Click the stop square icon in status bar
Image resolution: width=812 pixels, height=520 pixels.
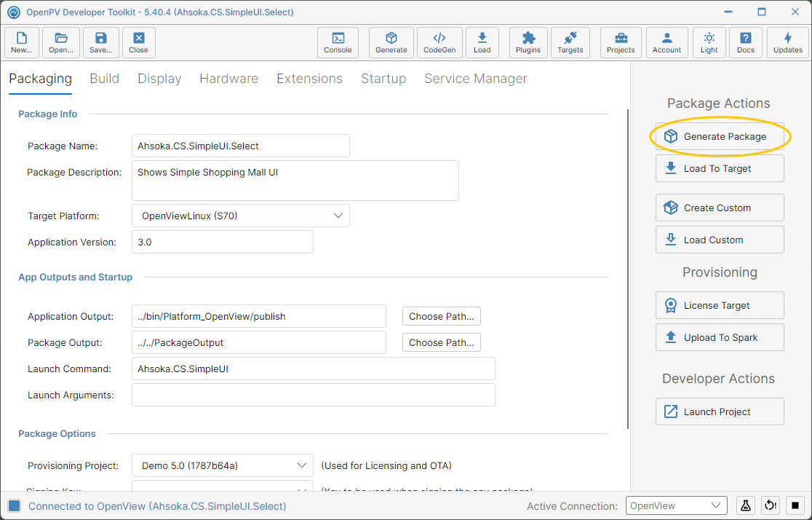pyautogui.click(x=795, y=505)
